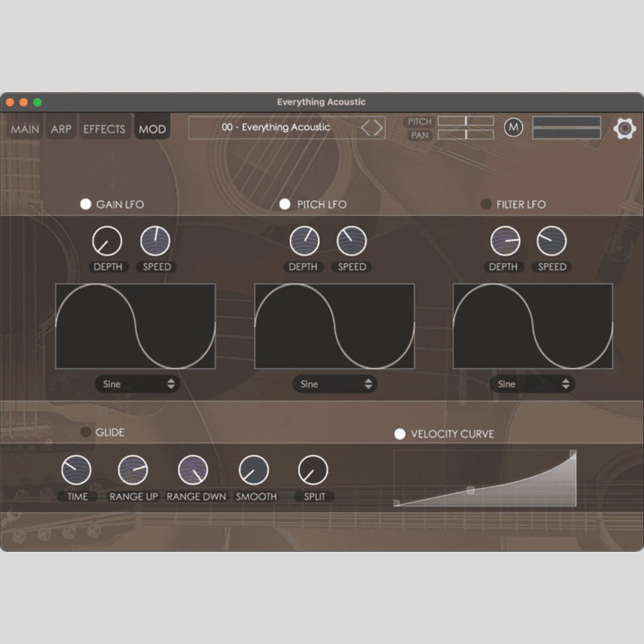The height and width of the screenshot is (644, 644).
Task: Click the Filter LFO waveform display
Action: pyautogui.click(x=533, y=326)
